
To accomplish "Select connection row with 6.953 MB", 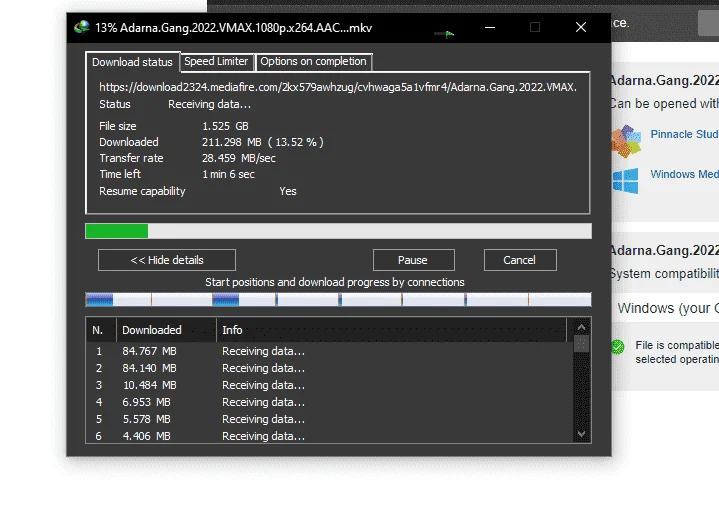I will click(329, 402).
